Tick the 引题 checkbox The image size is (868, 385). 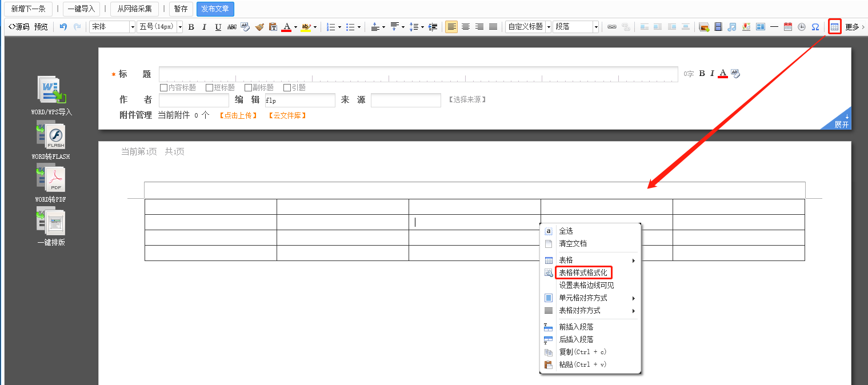287,88
